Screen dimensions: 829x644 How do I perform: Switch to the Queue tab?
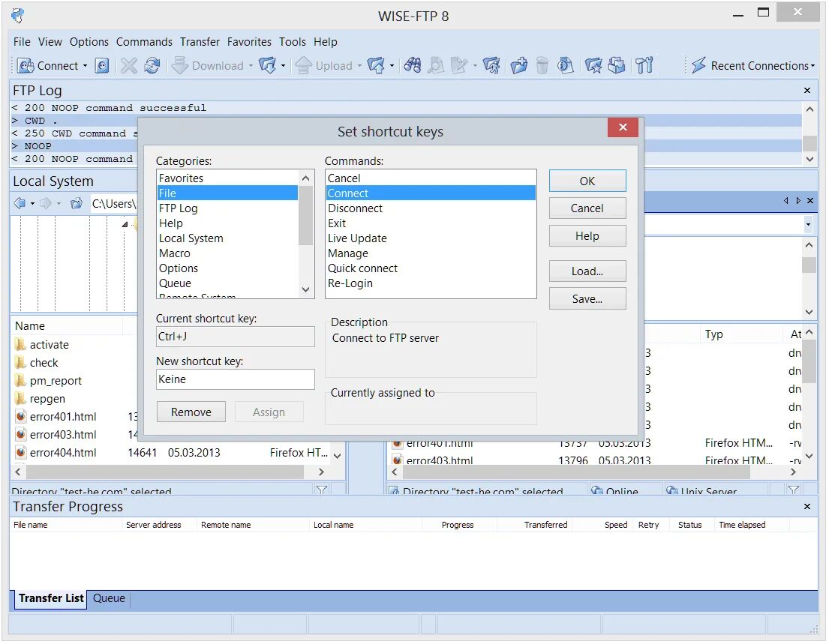(x=109, y=598)
